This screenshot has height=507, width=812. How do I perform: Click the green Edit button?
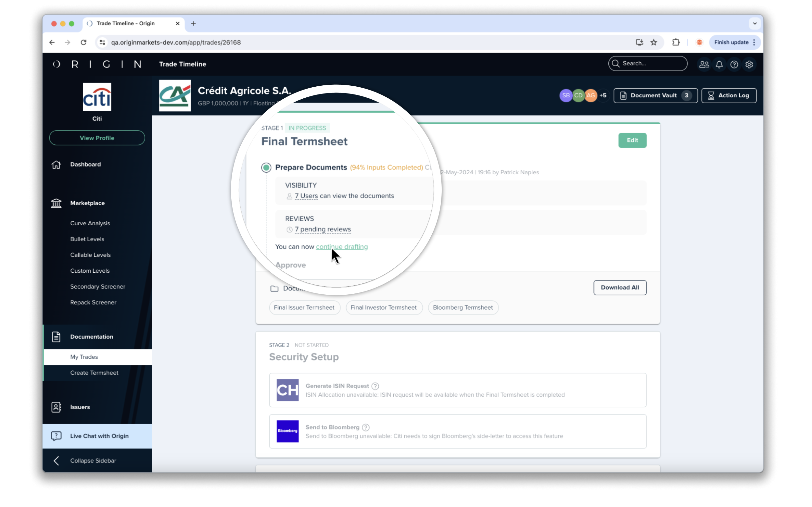632,140
